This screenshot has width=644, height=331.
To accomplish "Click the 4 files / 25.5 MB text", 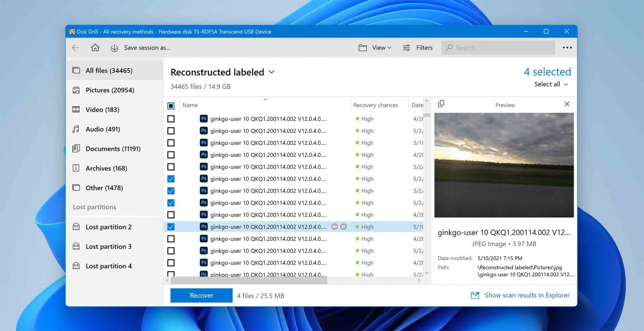I will [260, 296].
